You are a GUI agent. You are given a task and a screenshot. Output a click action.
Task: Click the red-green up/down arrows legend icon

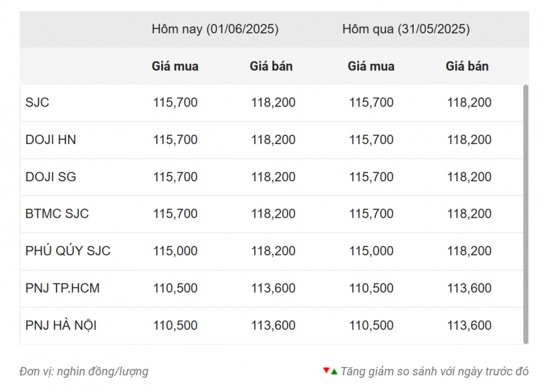pyautogui.click(x=330, y=371)
